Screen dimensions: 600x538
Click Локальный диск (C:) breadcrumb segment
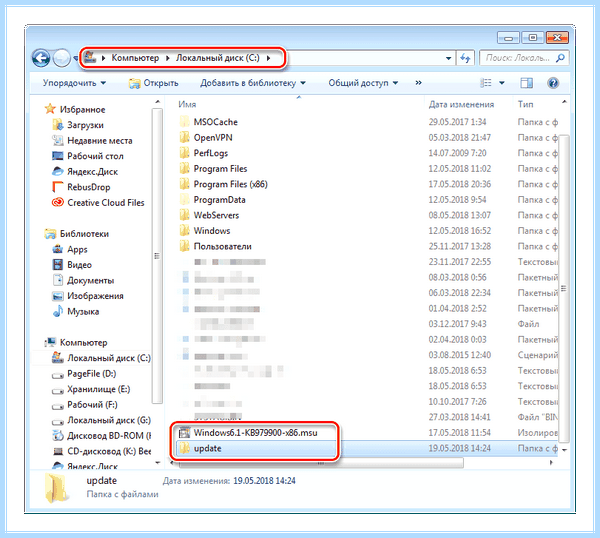pos(217,58)
